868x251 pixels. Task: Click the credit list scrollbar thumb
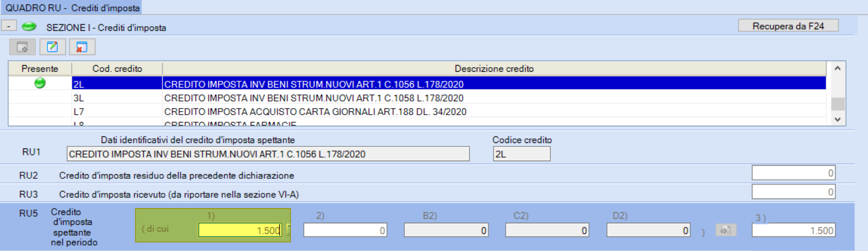click(837, 104)
